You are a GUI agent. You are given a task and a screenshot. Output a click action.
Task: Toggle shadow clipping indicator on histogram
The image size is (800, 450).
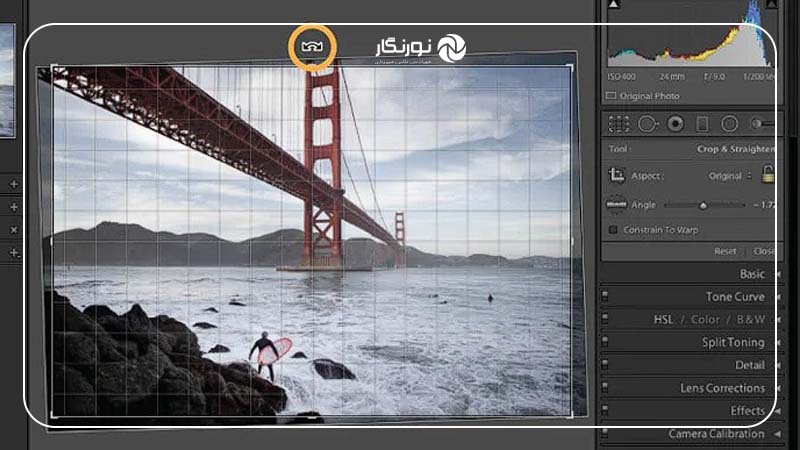tap(614, 4)
